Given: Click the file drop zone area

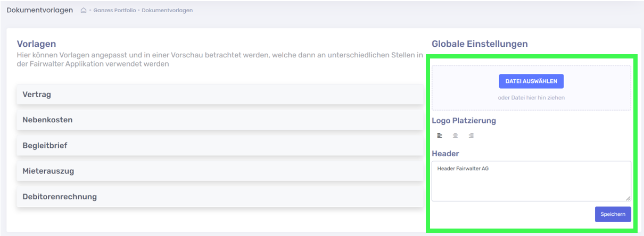Looking at the screenshot, I should pos(531,88).
